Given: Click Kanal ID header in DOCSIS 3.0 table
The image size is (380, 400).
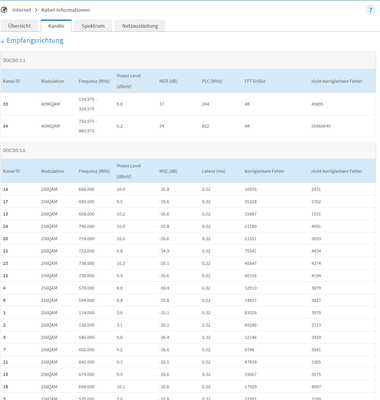Looking at the screenshot, I should 11,171.
